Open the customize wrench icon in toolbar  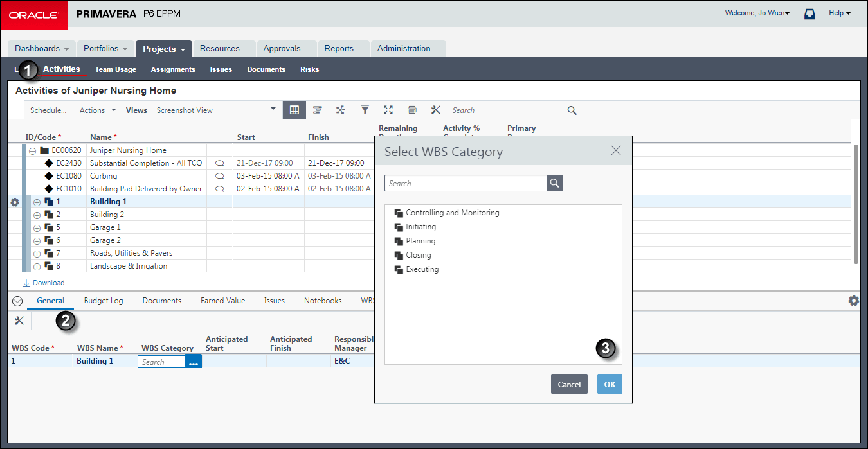click(x=435, y=110)
